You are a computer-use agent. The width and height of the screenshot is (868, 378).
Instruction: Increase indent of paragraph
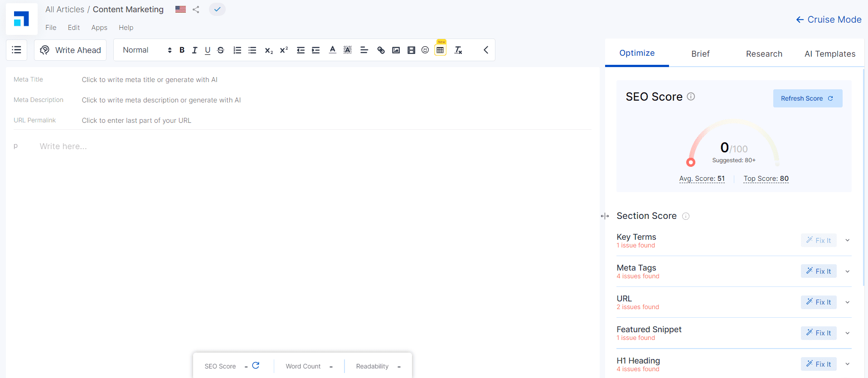(316, 50)
